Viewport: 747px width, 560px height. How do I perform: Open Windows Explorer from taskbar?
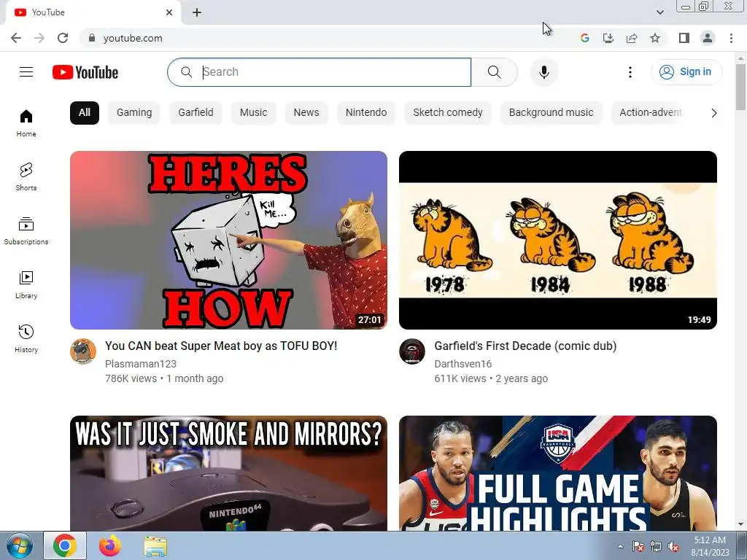tap(155, 547)
